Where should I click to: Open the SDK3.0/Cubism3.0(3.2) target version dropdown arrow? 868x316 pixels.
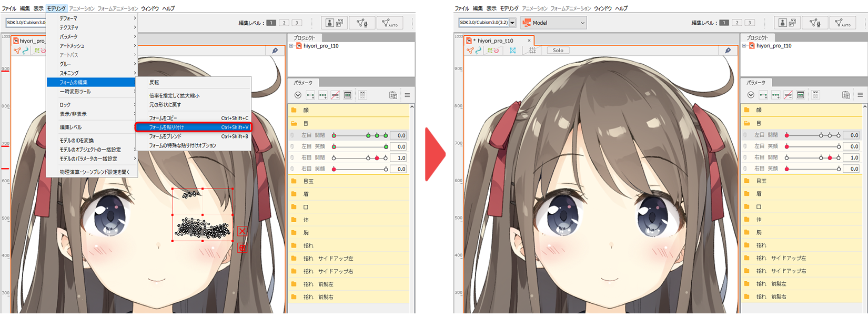coord(512,23)
